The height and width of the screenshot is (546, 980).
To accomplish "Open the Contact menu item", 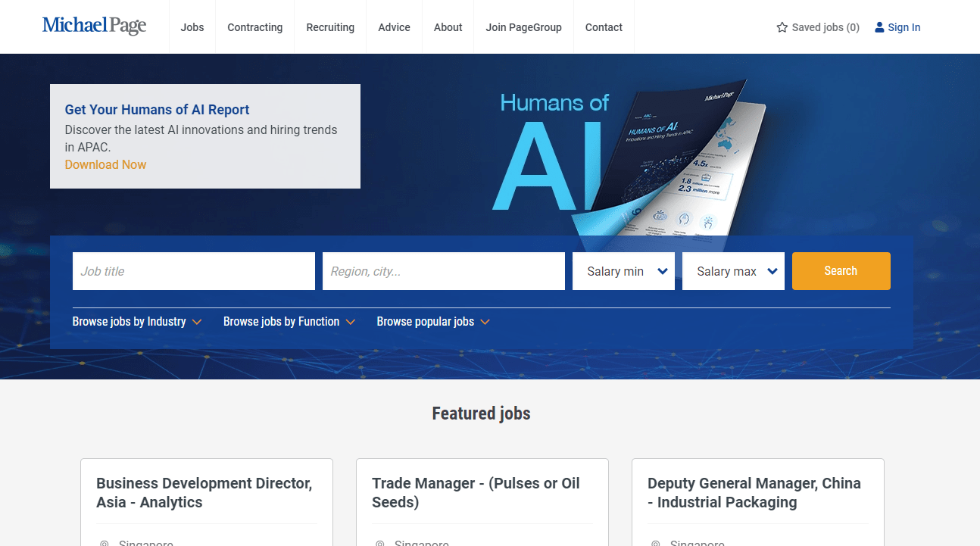I will (604, 27).
